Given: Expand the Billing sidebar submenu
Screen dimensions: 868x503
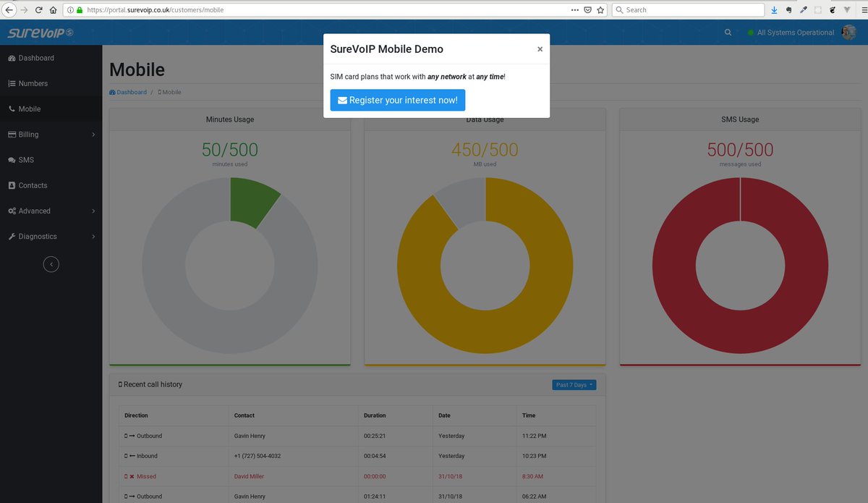Looking at the screenshot, I should tap(51, 135).
